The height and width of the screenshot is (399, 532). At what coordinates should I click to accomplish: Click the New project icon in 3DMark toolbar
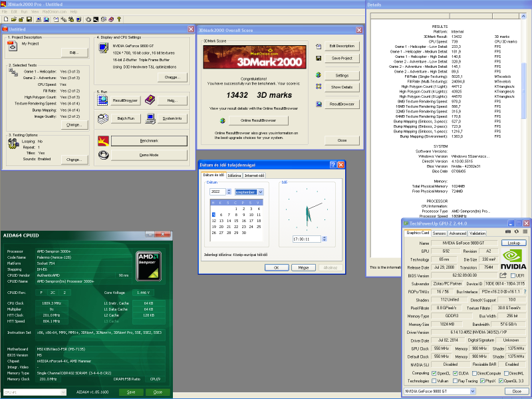coord(6,19)
